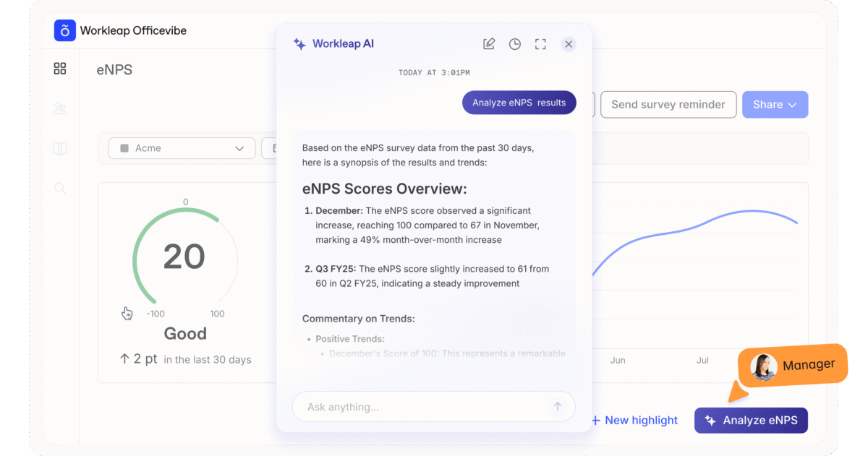Click the Jul axis label on chart
The width and height of the screenshot is (868, 456).
click(x=702, y=360)
